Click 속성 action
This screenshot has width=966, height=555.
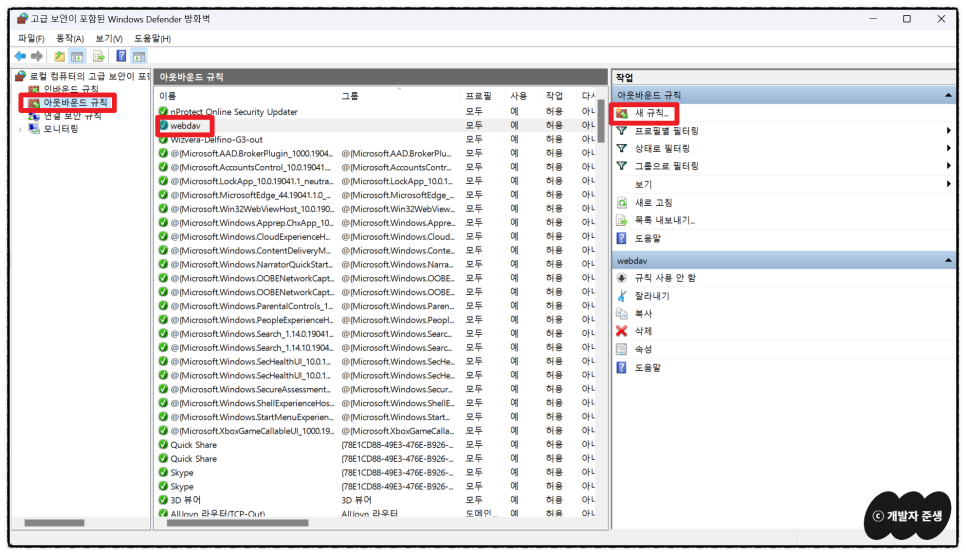coord(643,349)
